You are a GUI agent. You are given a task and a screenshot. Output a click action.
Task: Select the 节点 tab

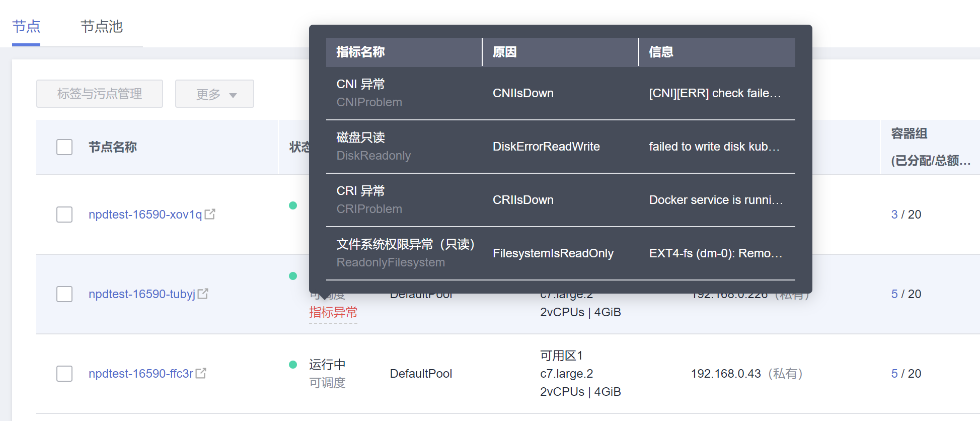click(26, 27)
